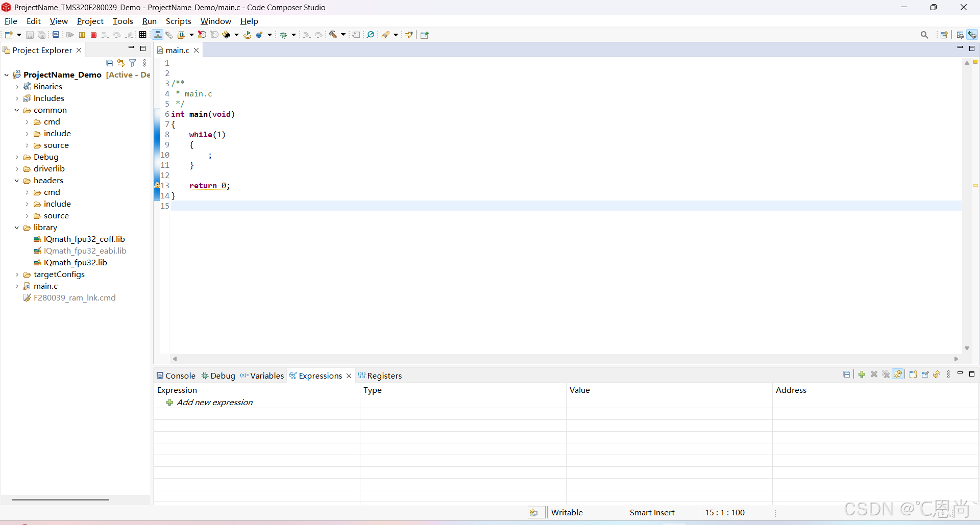Switch to the CCS Edit perspective
The width and height of the screenshot is (980, 525).
[961, 35]
